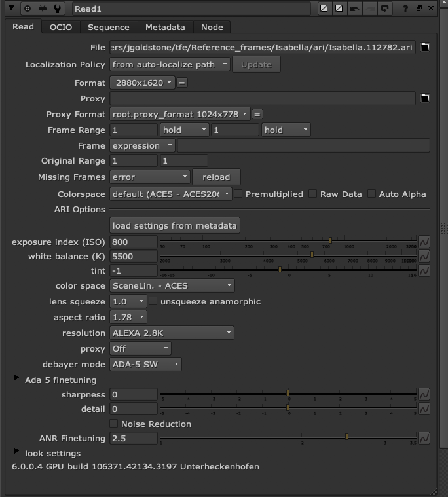Enable the Noise Reduction checkbox

pos(114,424)
